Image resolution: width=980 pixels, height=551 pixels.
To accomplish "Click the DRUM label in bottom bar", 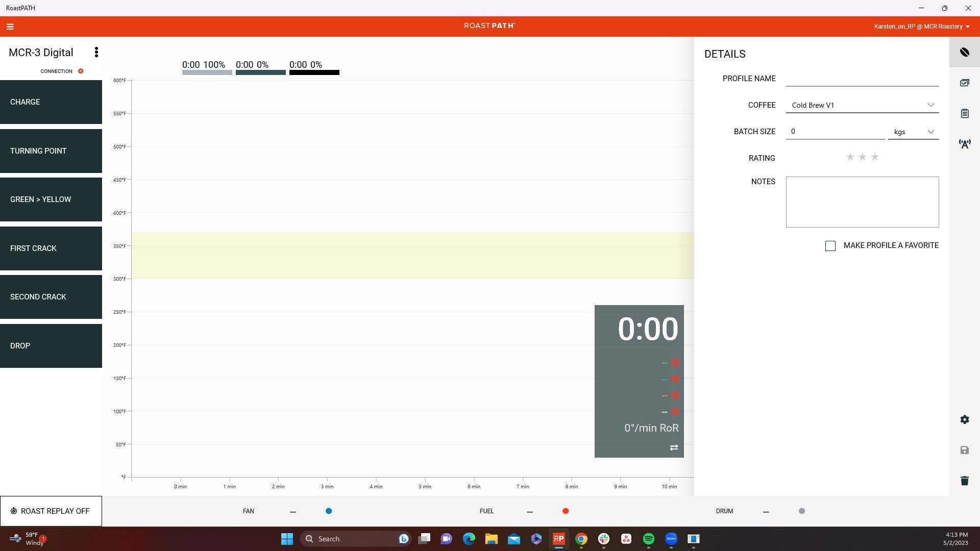I will [x=724, y=511].
